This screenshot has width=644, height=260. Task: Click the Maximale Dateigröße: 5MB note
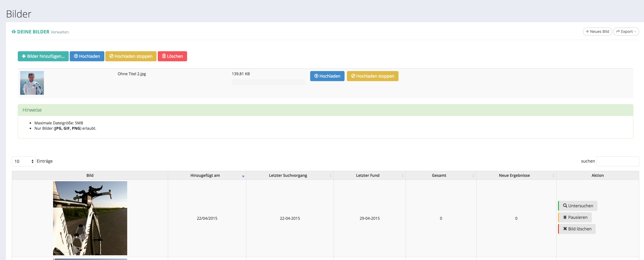tap(59, 123)
